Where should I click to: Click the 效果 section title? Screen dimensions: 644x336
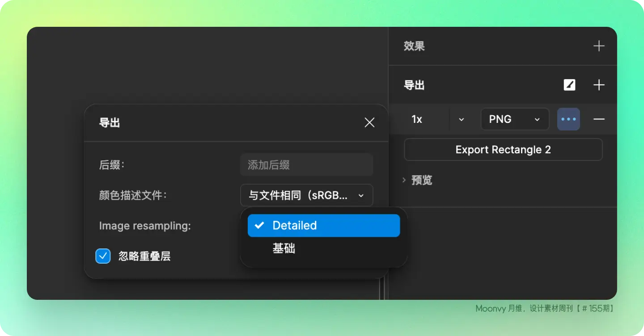(x=414, y=46)
